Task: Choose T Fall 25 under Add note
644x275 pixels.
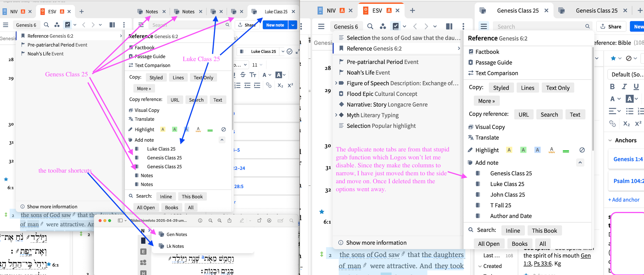Action: click(x=501, y=205)
